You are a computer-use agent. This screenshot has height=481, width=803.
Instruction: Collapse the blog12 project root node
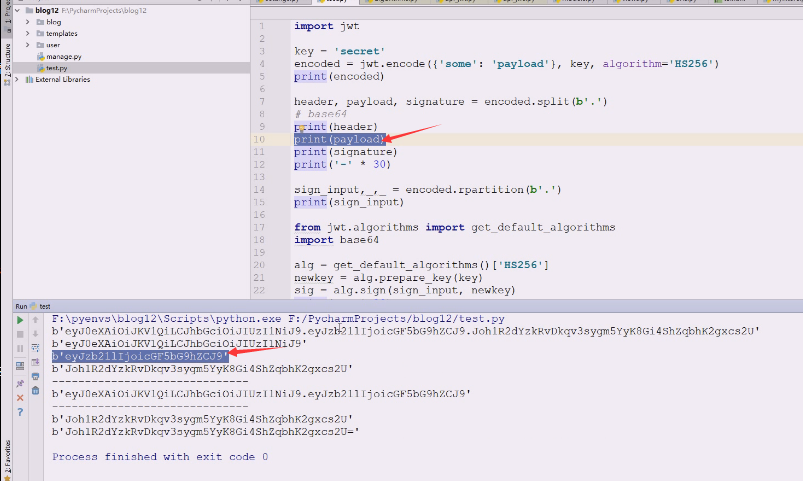18,10
